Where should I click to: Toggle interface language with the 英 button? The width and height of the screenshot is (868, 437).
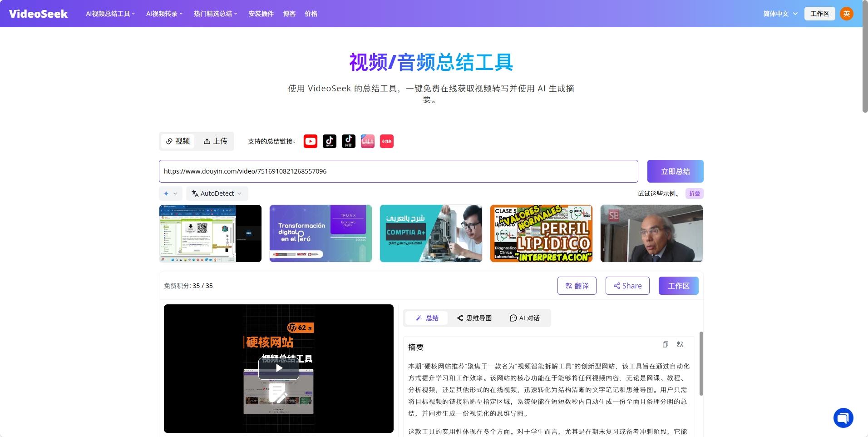[x=847, y=13]
